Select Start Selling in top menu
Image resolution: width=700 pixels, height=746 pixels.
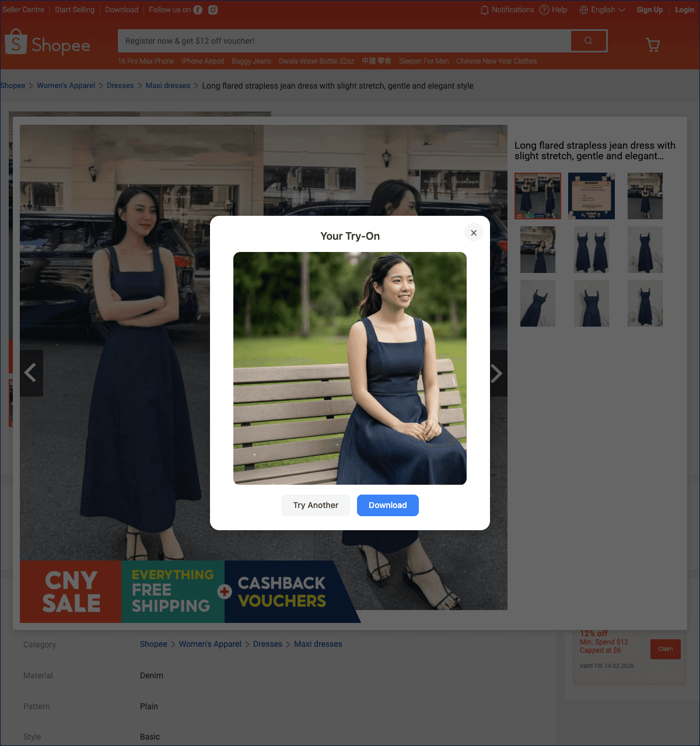[x=74, y=10]
